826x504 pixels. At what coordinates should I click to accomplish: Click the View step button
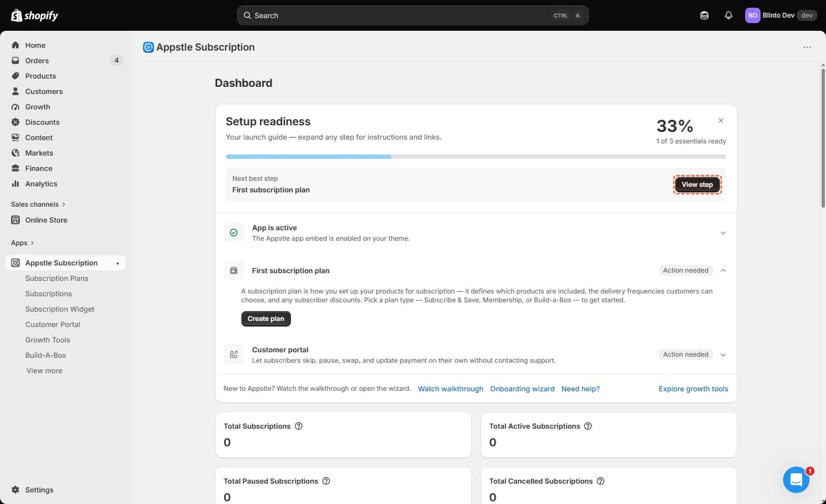[697, 185]
